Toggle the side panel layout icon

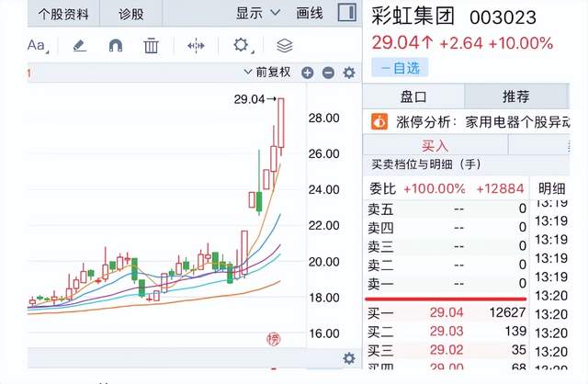pos(345,13)
